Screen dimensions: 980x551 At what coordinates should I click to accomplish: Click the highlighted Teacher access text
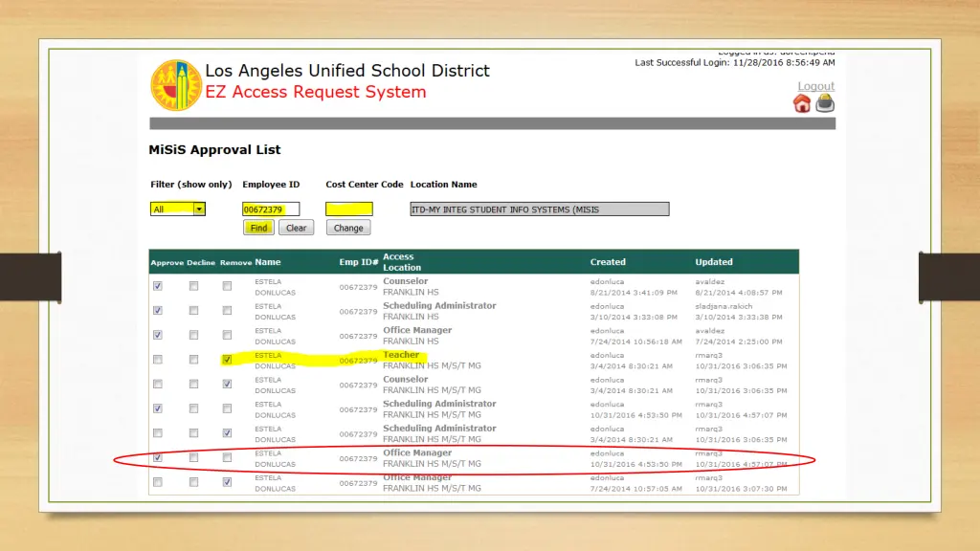click(x=401, y=355)
